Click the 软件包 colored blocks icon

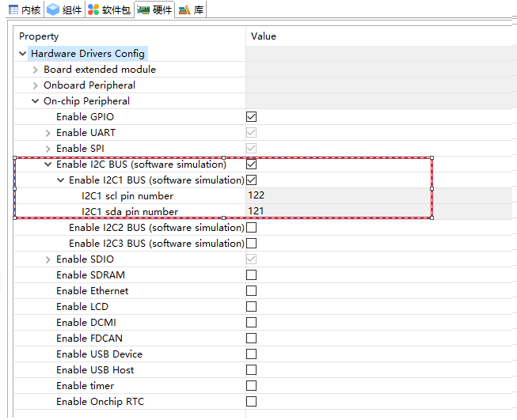pyautogui.click(x=94, y=9)
